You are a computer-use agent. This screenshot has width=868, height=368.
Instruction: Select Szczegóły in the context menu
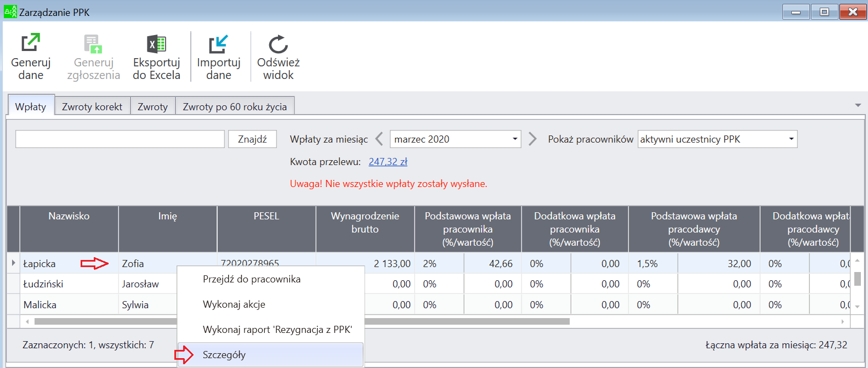point(271,355)
